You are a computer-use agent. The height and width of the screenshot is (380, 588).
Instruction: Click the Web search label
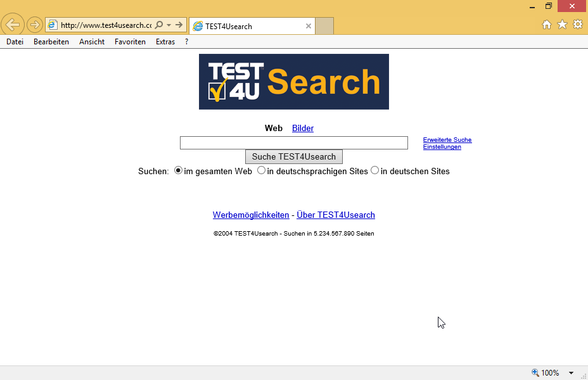[273, 128]
